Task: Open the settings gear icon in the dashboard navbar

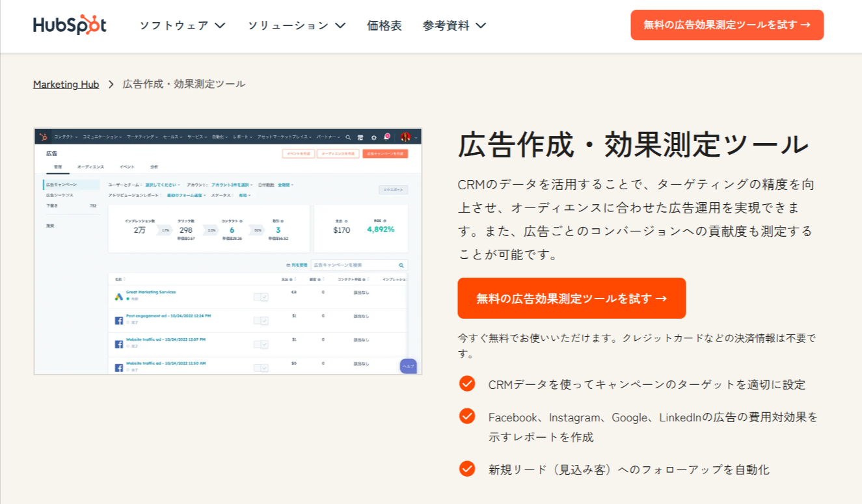Action: (x=374, y=137)
